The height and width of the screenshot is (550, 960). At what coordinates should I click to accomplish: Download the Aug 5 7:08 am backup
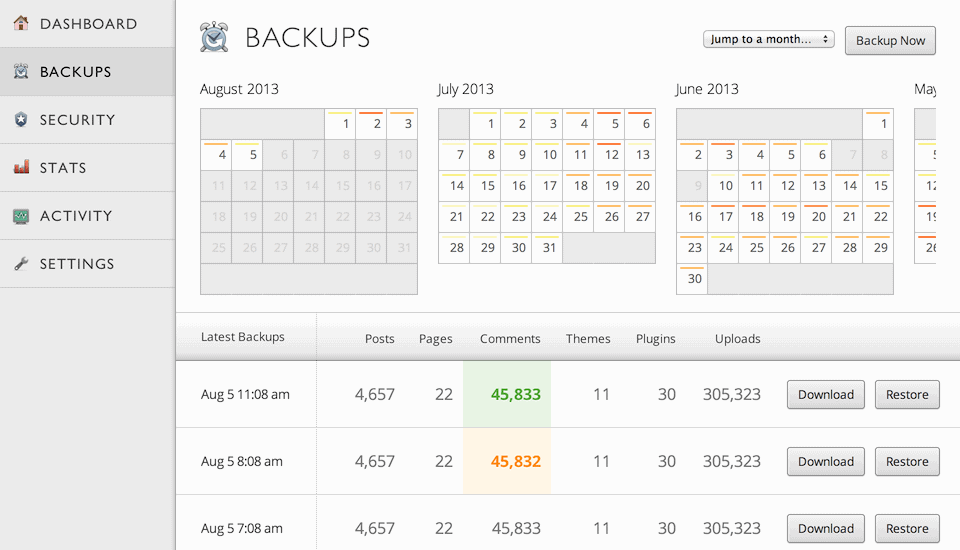coord(825,528)
